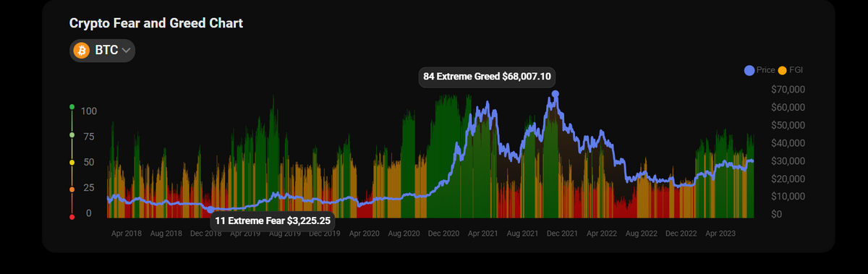
Task: Click the orange Bitcoin logo icon
Action: tap(81, 51)
